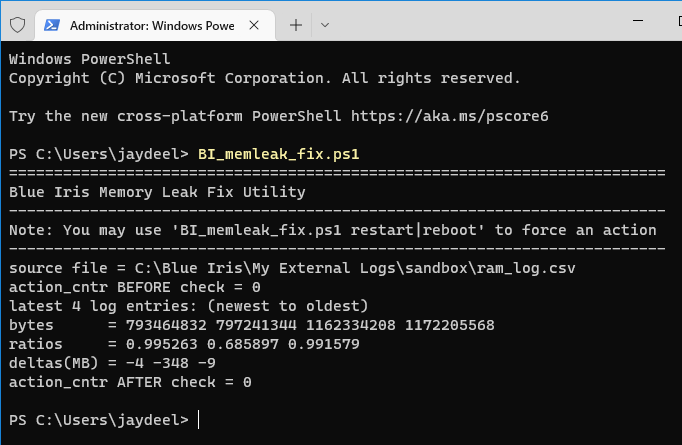Click the ratio value 0.685897
Viewport: 682px width, 445px height.
pos(243,345)
